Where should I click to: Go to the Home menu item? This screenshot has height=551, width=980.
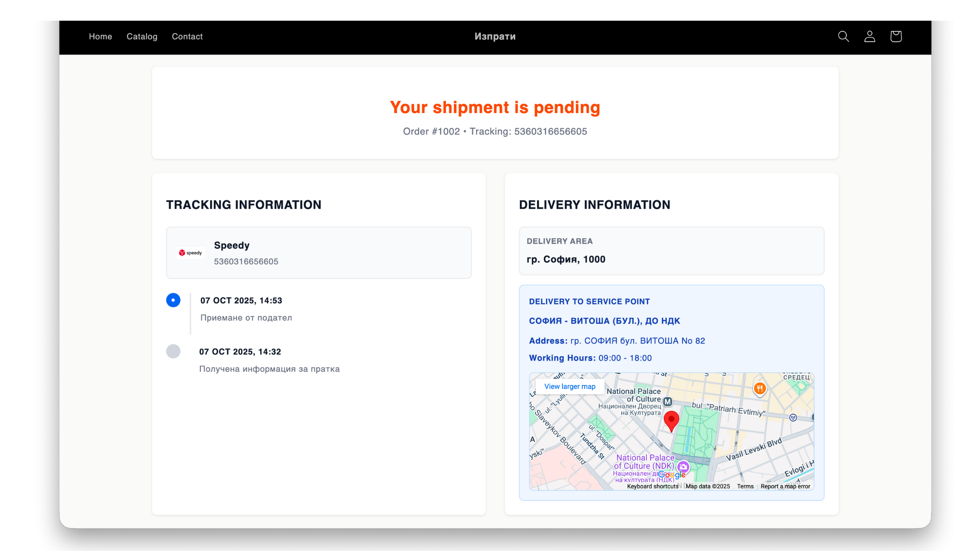coord(100,36)
